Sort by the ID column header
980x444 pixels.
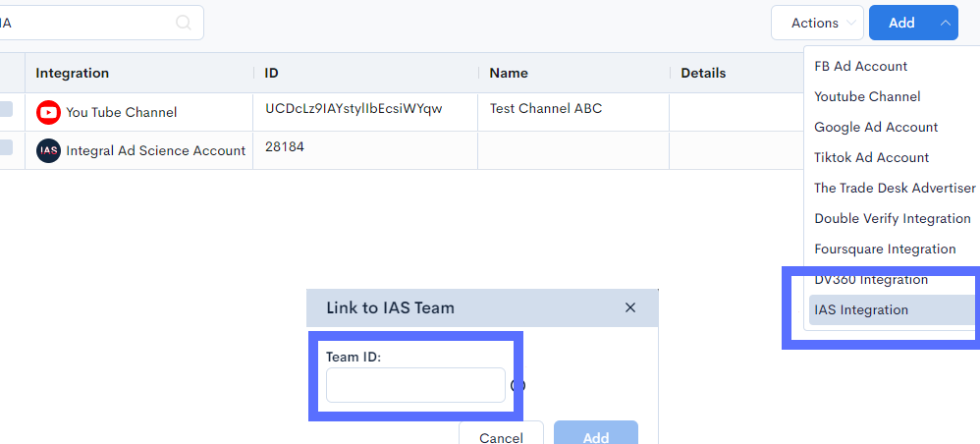pos(271,73)
